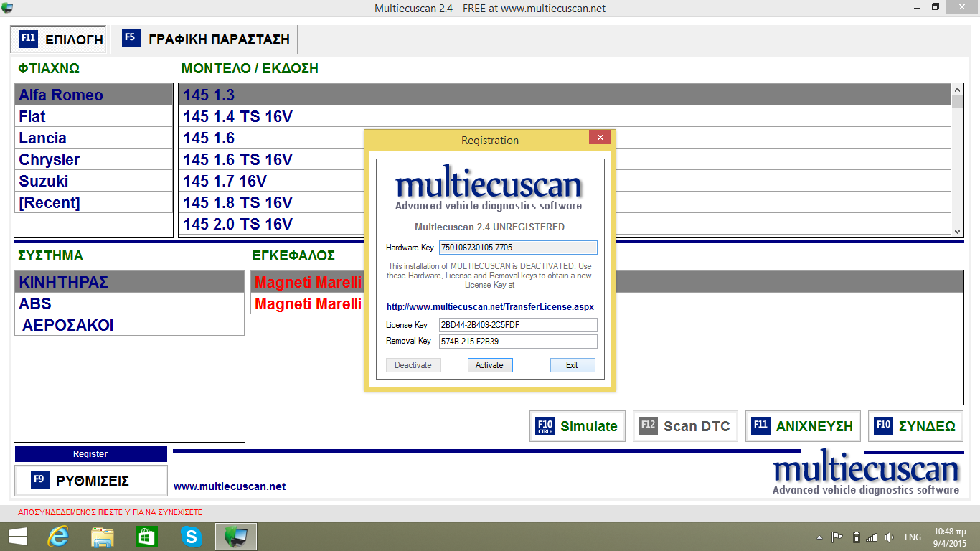This screenshot has height=551, width=980.
Task: Open Action Center flag icon
Action: (x=837, y=537)
